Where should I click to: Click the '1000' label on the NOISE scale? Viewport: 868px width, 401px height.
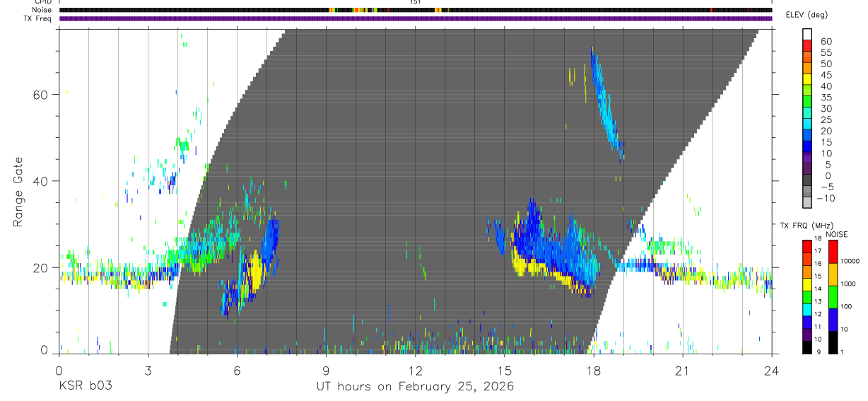click(x=849, y=284)
